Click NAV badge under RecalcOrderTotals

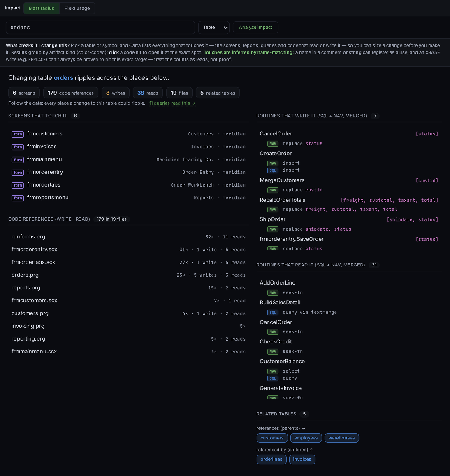273,210
